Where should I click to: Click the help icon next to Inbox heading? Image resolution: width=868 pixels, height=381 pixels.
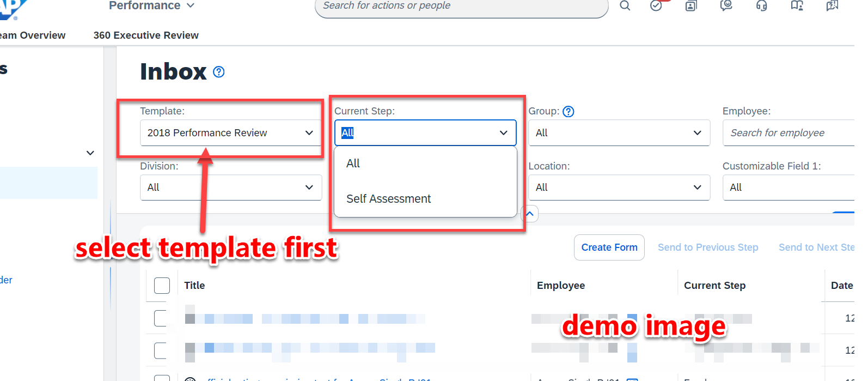[x=219, y=72]
